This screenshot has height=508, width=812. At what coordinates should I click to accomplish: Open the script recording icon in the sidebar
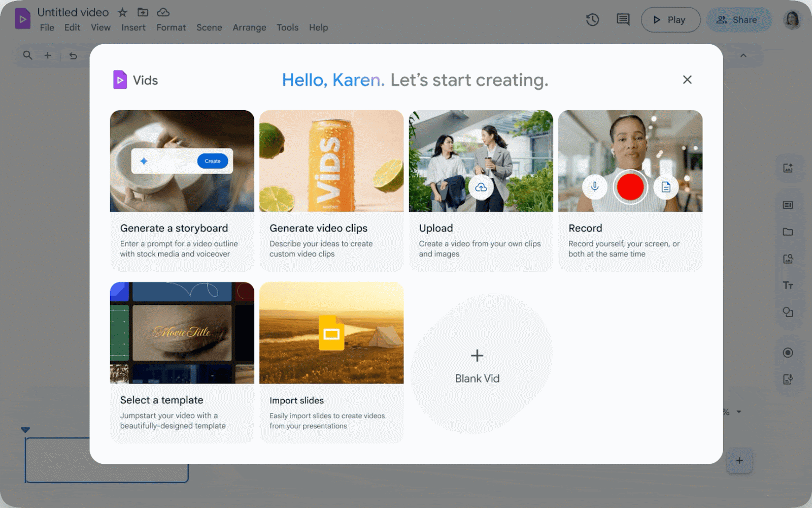[x=788, y=379]
